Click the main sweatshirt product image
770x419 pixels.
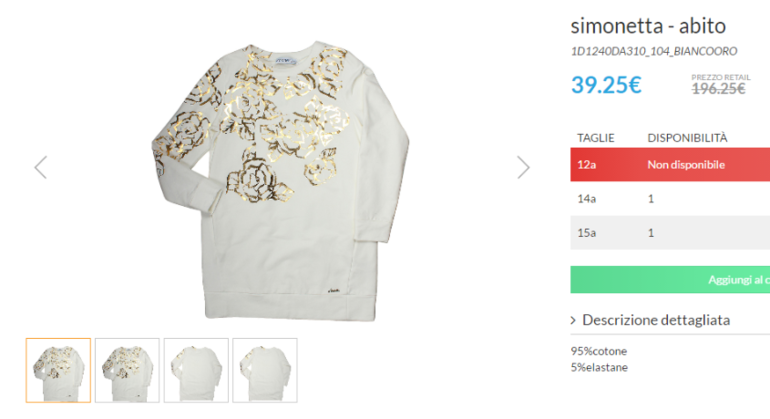point(282,170)
